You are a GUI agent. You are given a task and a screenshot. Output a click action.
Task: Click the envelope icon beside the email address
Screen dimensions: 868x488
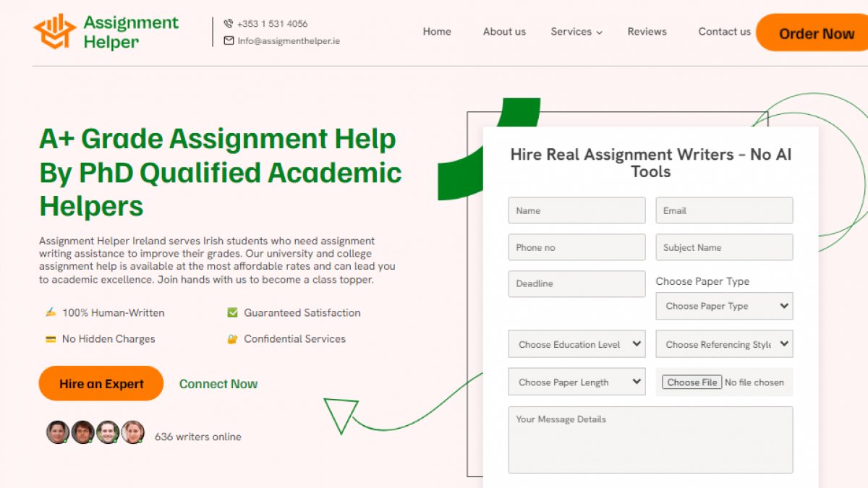pos(229,41)
